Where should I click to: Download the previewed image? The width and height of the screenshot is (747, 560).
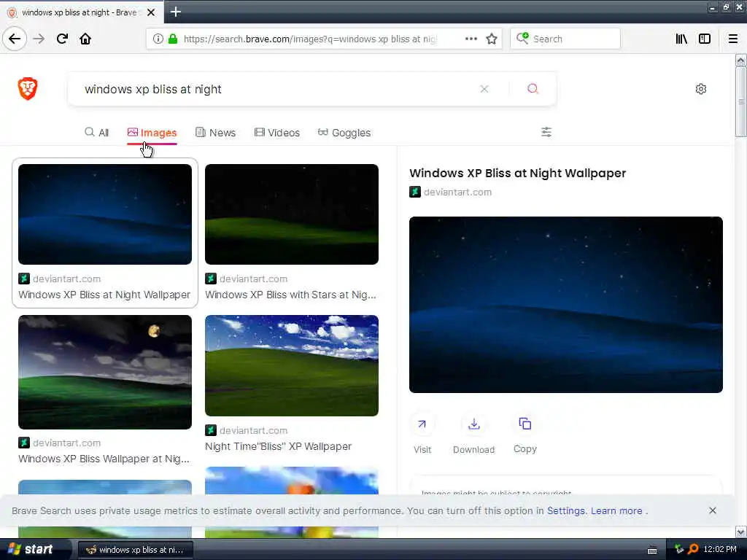point(473,433)
